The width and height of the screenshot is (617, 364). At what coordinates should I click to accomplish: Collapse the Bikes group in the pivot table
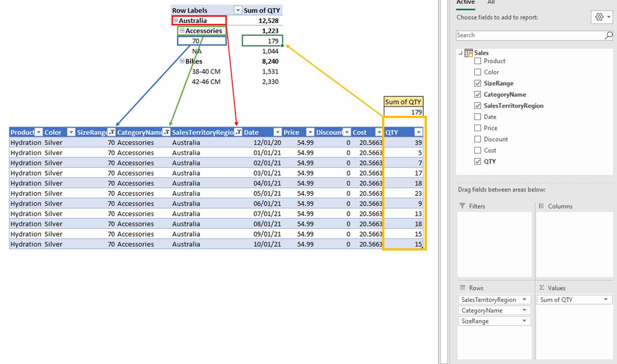tap(182, 62)
